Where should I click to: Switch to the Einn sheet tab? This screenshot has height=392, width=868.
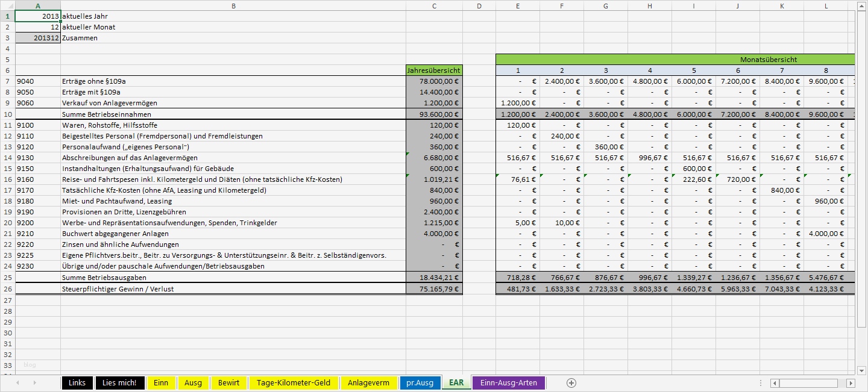pos(162,382)
